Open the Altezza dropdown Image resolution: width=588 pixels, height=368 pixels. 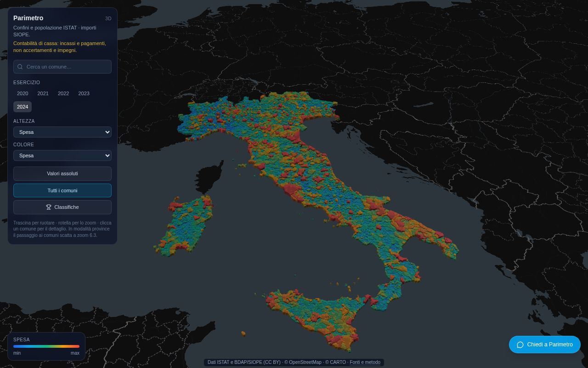[x=62, y=132]
